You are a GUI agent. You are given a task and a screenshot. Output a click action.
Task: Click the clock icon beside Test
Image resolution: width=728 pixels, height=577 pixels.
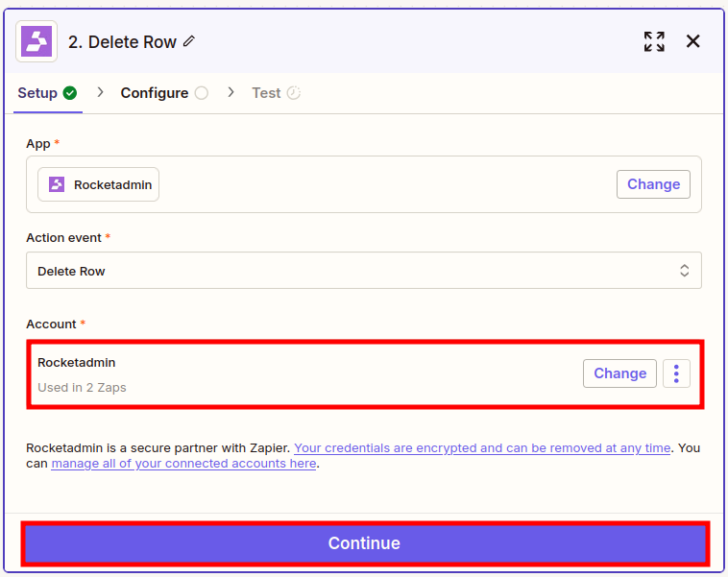pyautogui.click(x=294, y=93)
